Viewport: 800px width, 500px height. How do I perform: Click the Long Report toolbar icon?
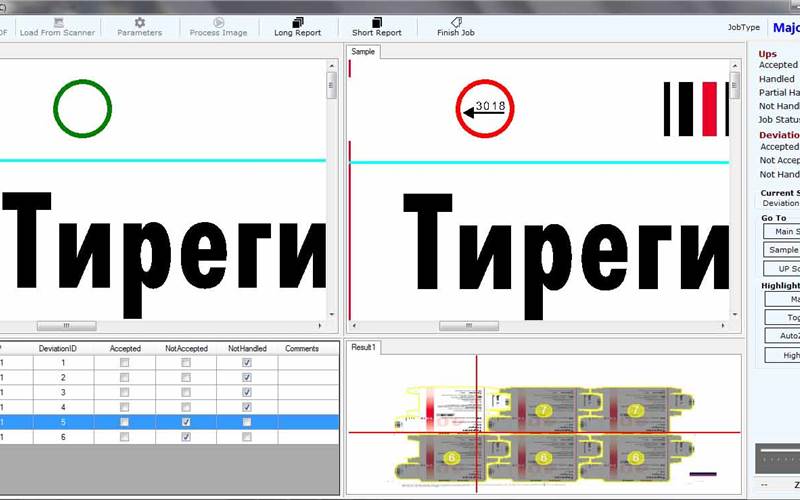(297, 22)
